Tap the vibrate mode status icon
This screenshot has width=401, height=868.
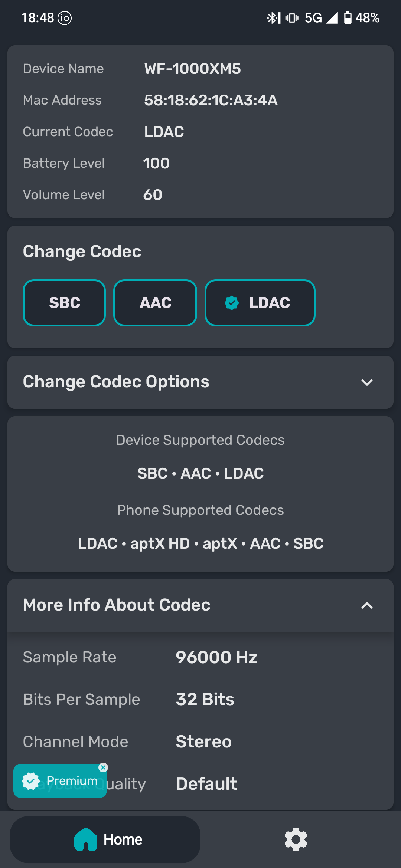[292, 18]
